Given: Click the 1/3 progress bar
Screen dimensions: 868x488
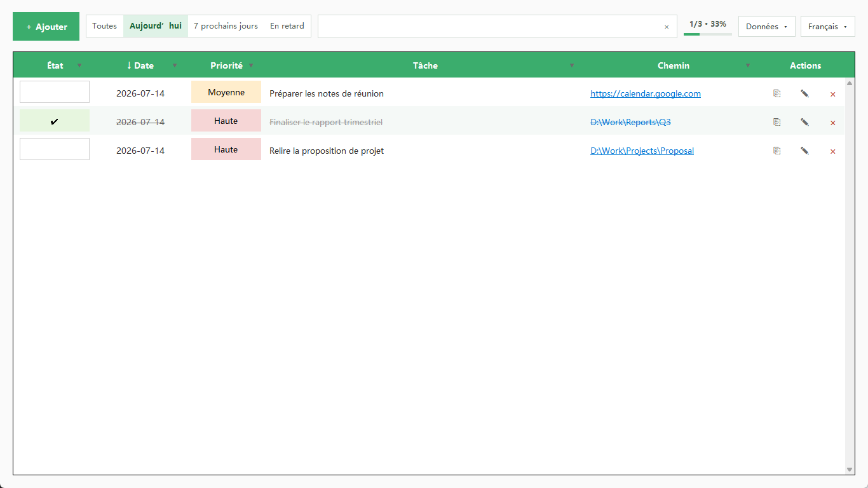Looking at the screenshot, I should point(708,34).
